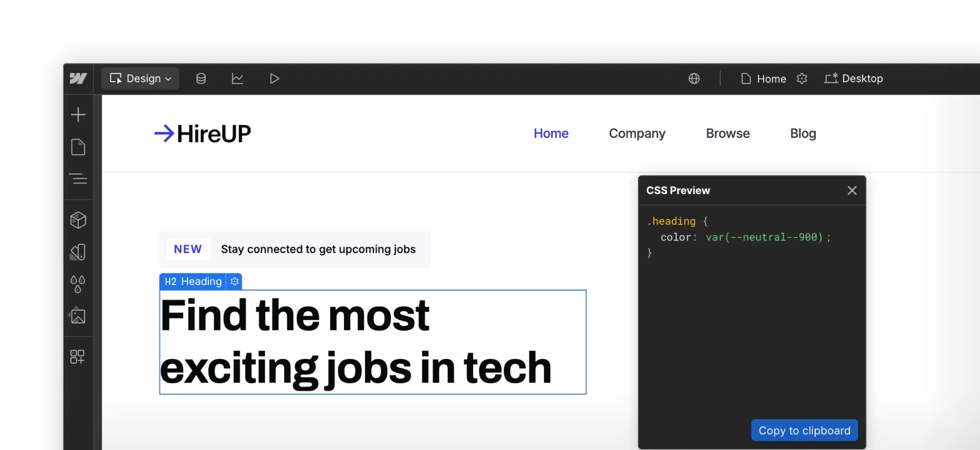This screenshot has width=980, height=450.
Task: Open H2 Heading element settings gear
Action: coord(235,281)
